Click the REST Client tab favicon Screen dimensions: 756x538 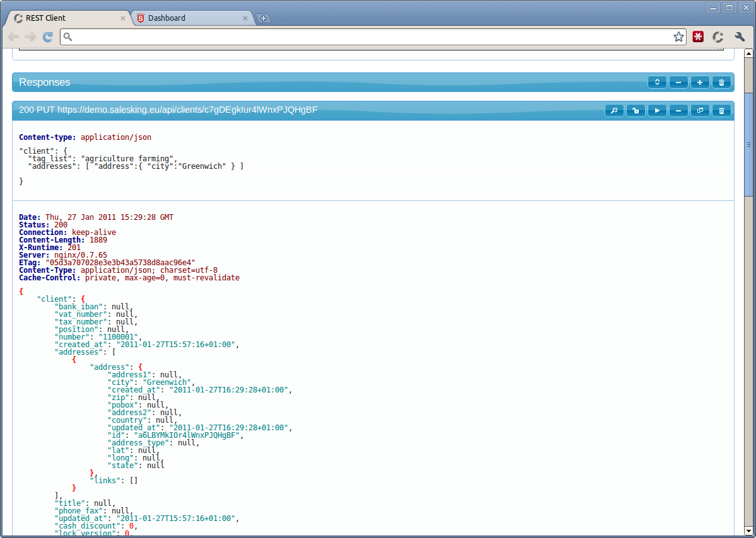tap(18, 18)
